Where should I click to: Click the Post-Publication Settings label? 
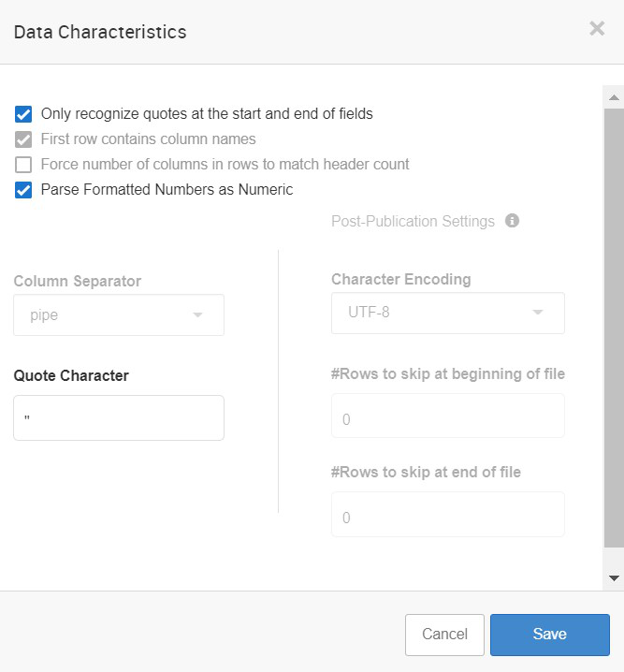pyautogui.click(x=413, y=221)
